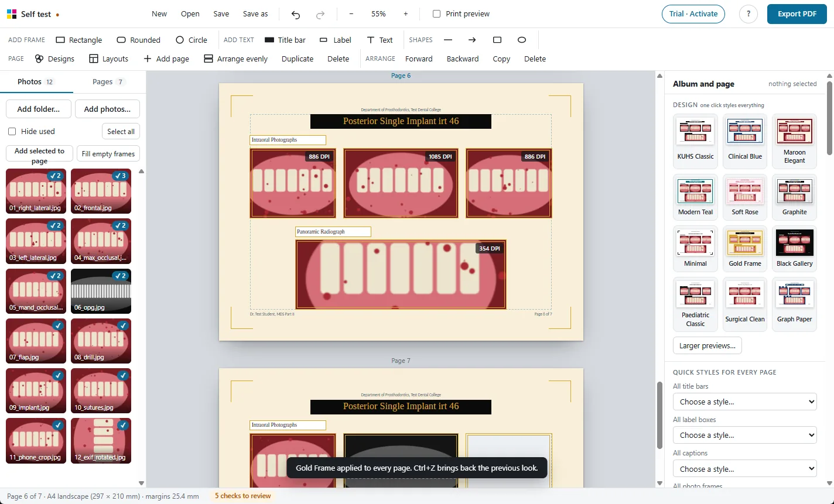Click Save as in the top bar

click(255, 14)
